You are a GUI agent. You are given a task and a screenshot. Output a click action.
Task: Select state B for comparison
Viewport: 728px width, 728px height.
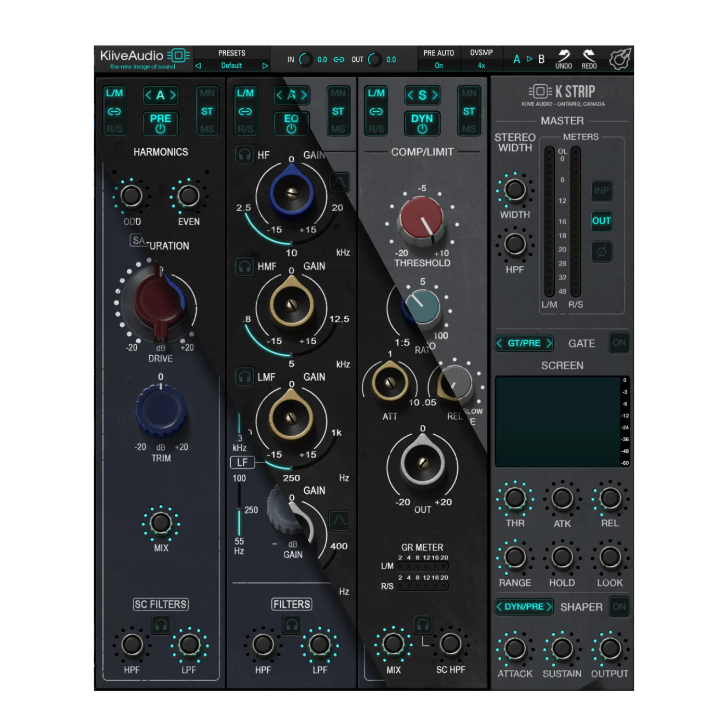[x=541, y=59]
